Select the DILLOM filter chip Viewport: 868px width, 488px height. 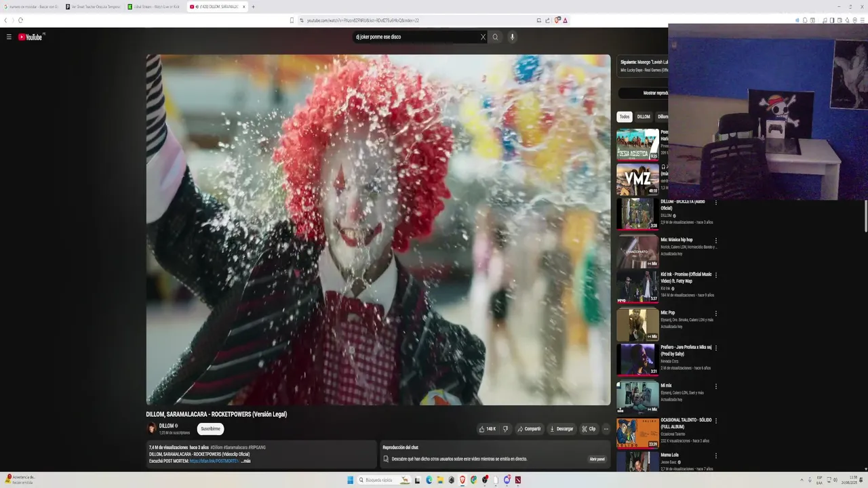click(644, 117)
